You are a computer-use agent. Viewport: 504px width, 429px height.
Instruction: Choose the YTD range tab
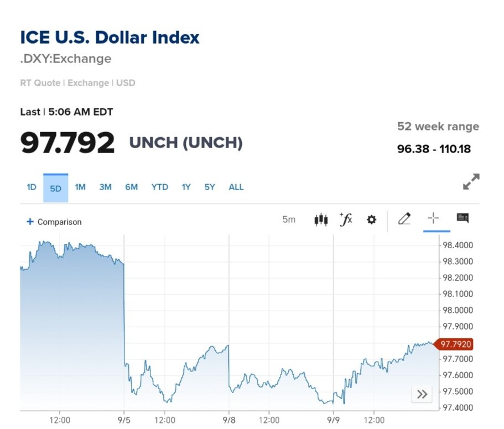click(159, 187)
